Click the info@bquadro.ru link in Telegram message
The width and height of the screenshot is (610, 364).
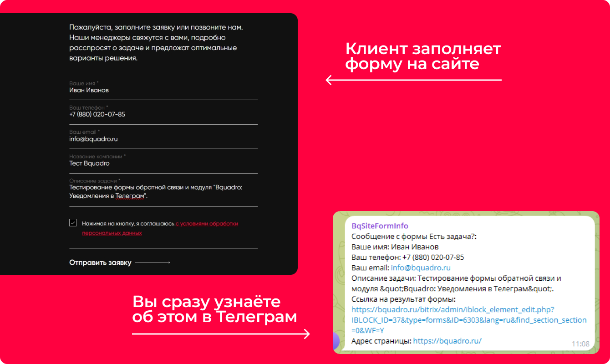[x=420, y=268]
